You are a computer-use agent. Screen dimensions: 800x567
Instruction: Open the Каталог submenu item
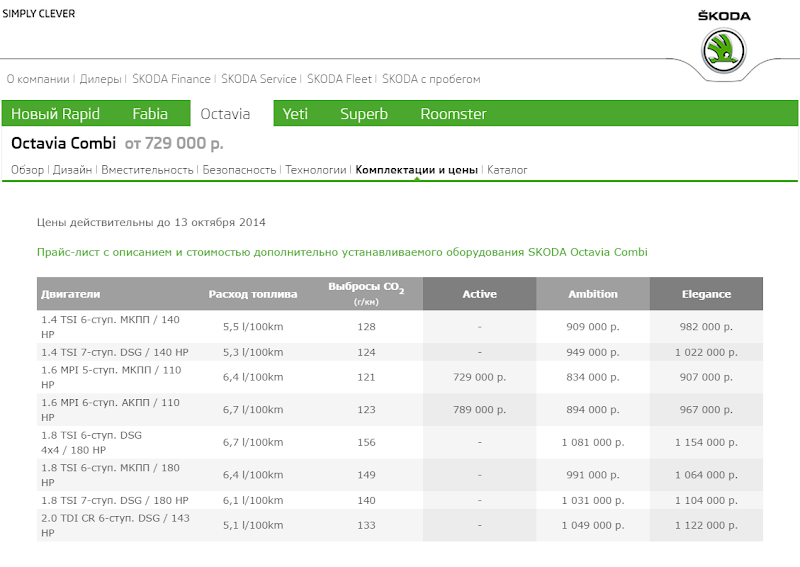(507, 170)
